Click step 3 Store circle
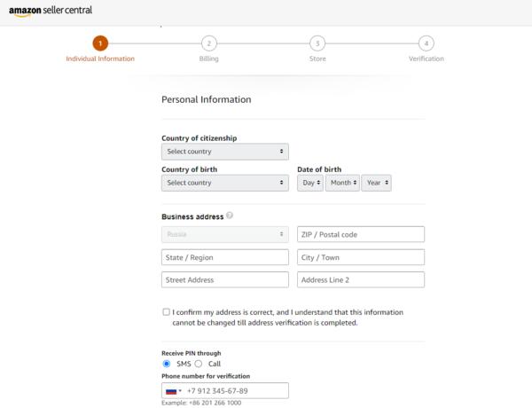Viewport: 532px width, 408px height. (x=317, y=43)
